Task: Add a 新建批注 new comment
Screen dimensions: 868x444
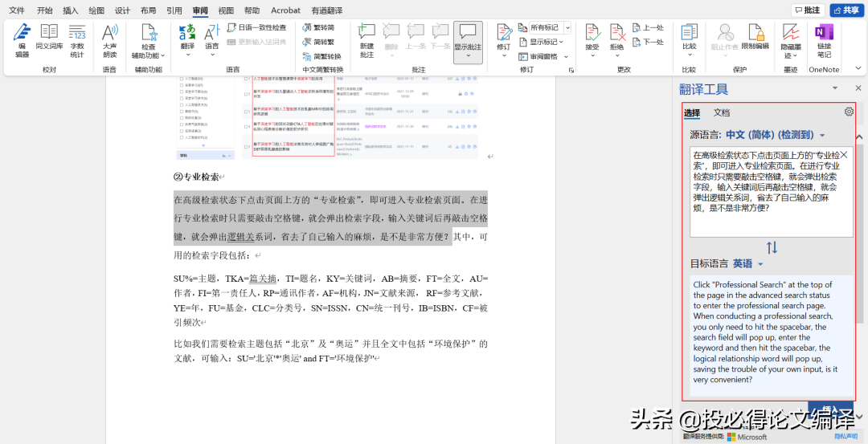Action: 366,40
